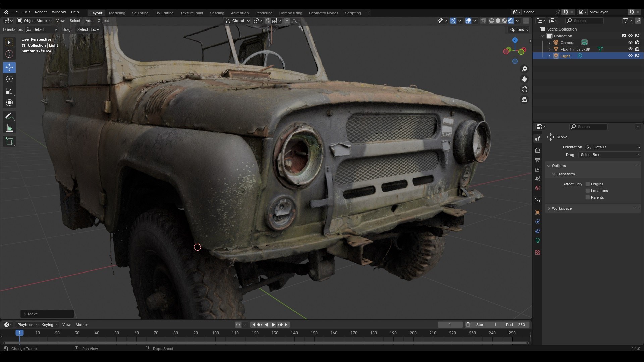Jump to the timeline end frame

tap(287, 325)
